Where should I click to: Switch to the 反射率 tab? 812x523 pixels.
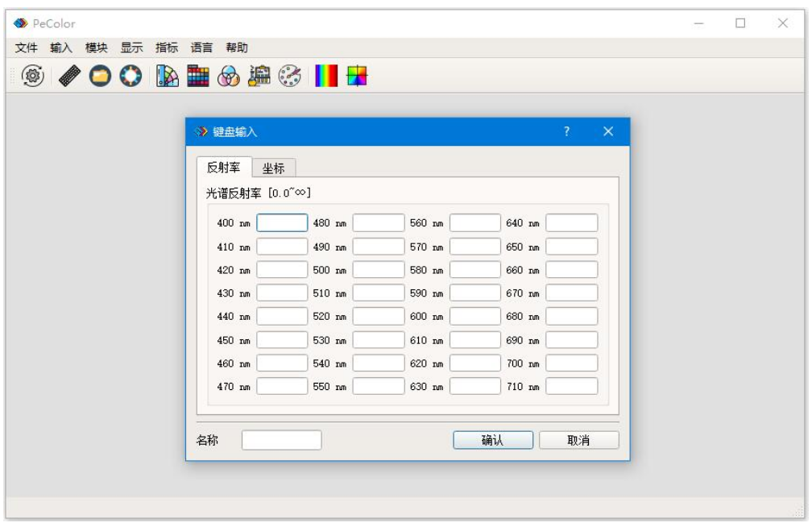(x=224, y=168)
